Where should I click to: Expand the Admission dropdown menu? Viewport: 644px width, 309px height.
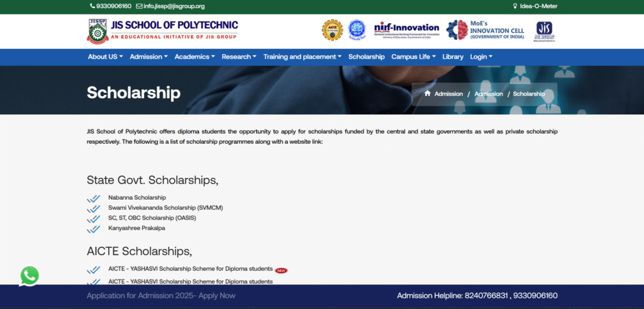(148, 57)
